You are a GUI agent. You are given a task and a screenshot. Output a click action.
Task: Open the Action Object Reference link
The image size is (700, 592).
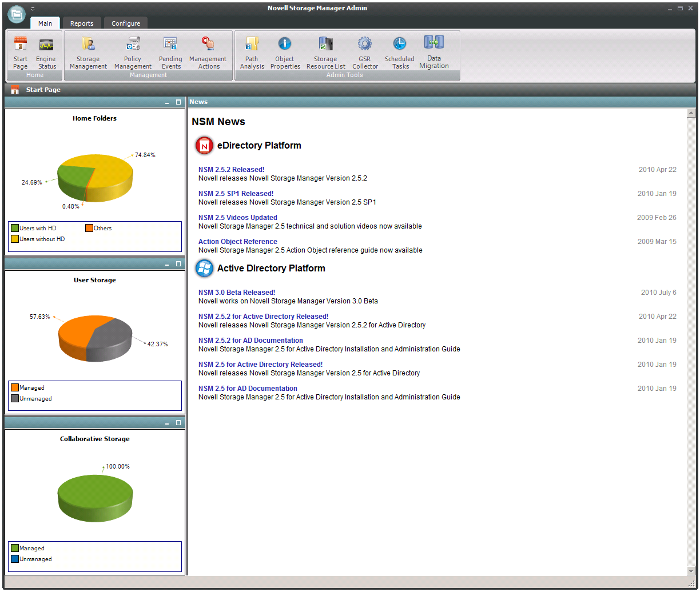point(237,242)
